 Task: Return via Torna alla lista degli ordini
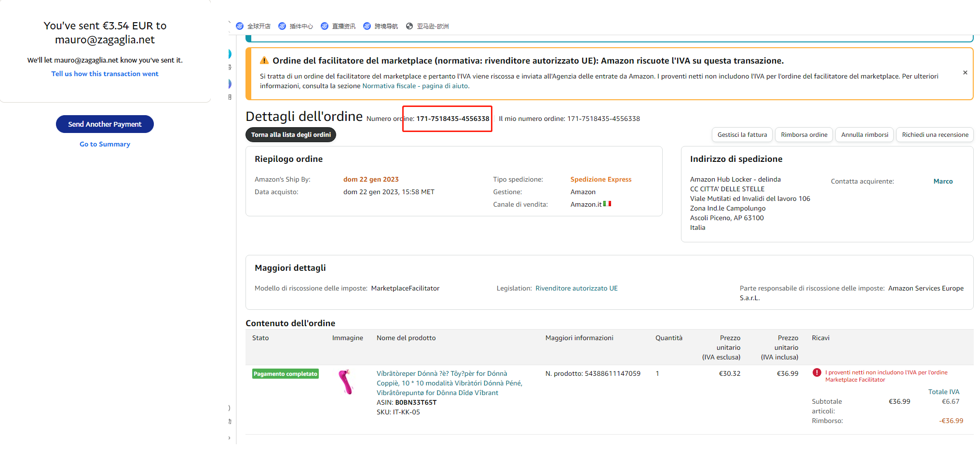291,135
